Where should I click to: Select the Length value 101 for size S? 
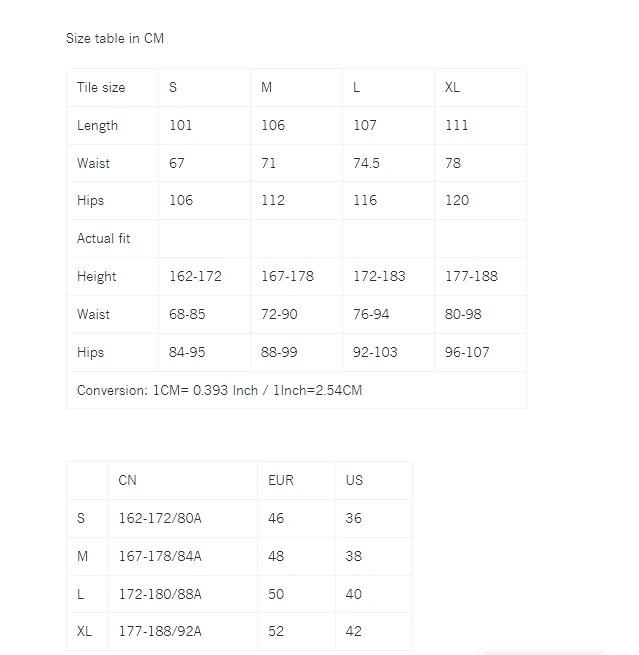(x=204, y=125)
